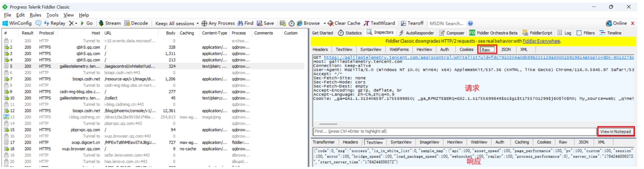Click the MSDN Search field
The height and width of the screenshot is (169, 644).
[x=446, y=23]
